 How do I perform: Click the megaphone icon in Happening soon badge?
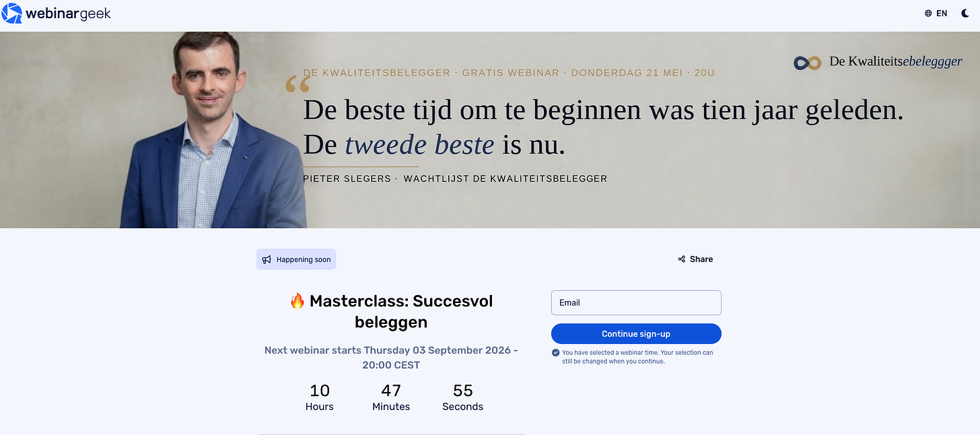(x=267, y=259)
